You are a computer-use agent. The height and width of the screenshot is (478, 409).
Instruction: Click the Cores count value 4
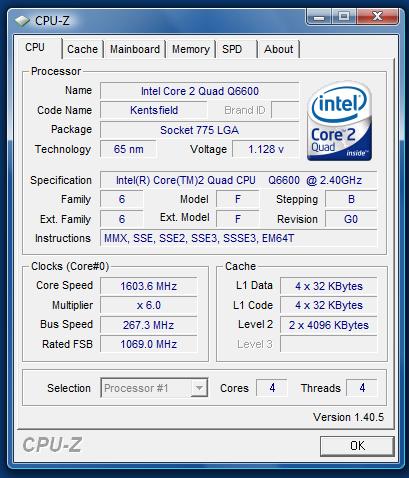point(272,388)
